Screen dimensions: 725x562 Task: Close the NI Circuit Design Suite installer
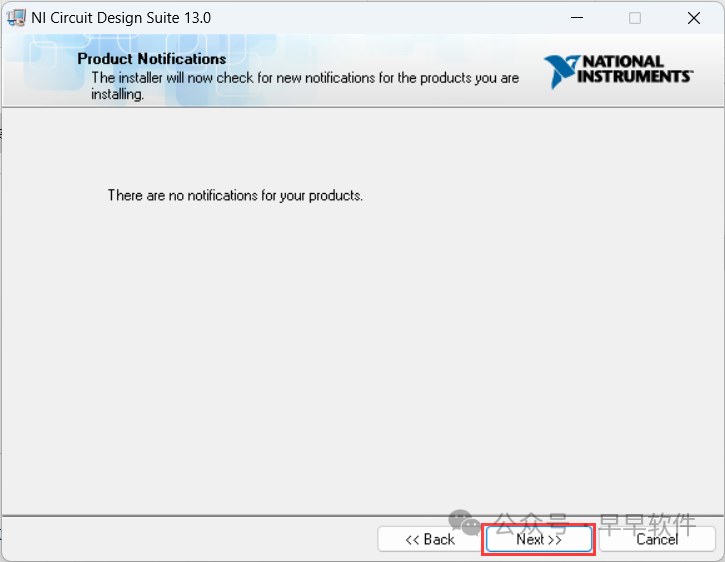pos(694,18)
